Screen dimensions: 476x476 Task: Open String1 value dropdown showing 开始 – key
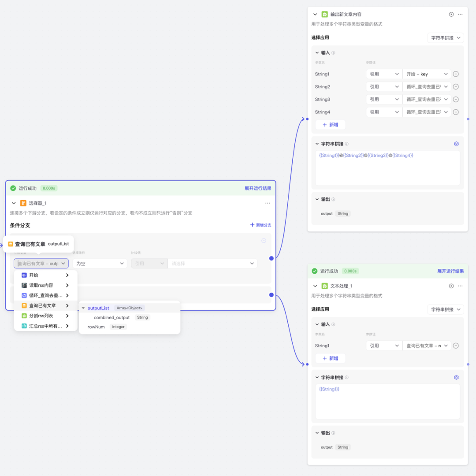pyautogui.click(x=427, y=74)
